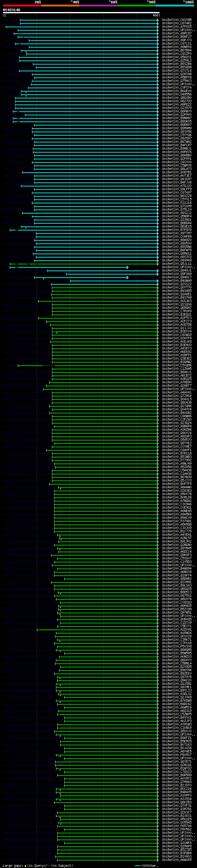The height and width of the screenshot is (868, 197).
Task: Open the UniRef100_Q2S122 hit
Action: (177, 284)
